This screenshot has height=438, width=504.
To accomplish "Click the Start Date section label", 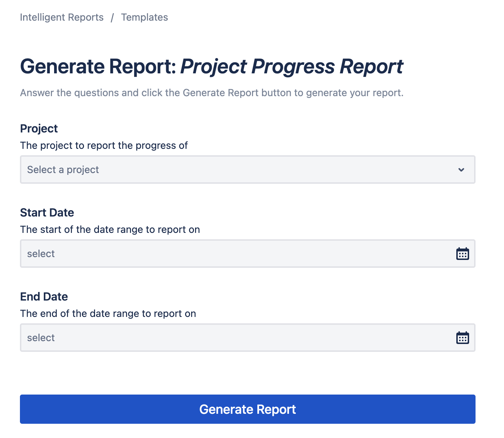I will 47,212.
